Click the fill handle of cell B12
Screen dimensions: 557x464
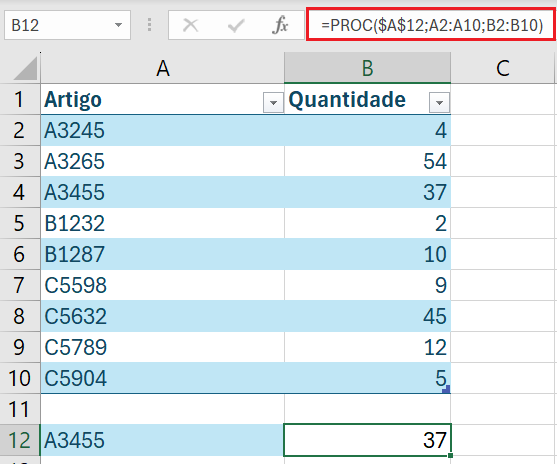point(450,455)
